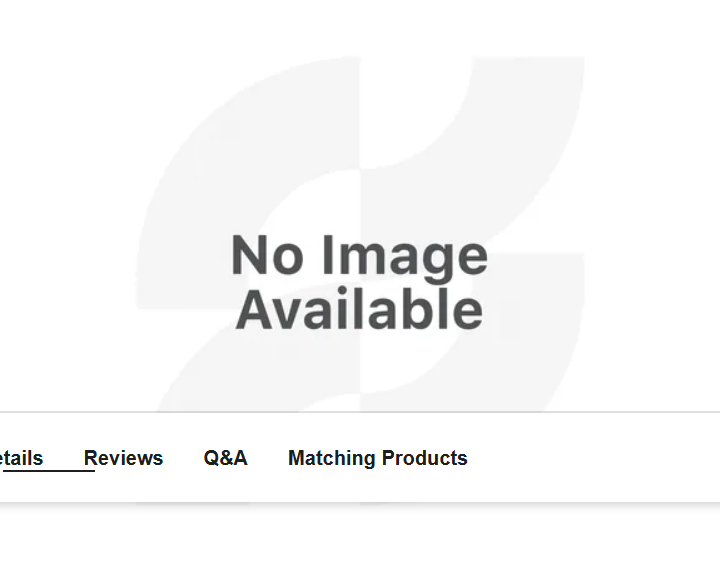Click the blank area below the tab bar
Viewport: 720px width, 563px height.
(360, 533)
